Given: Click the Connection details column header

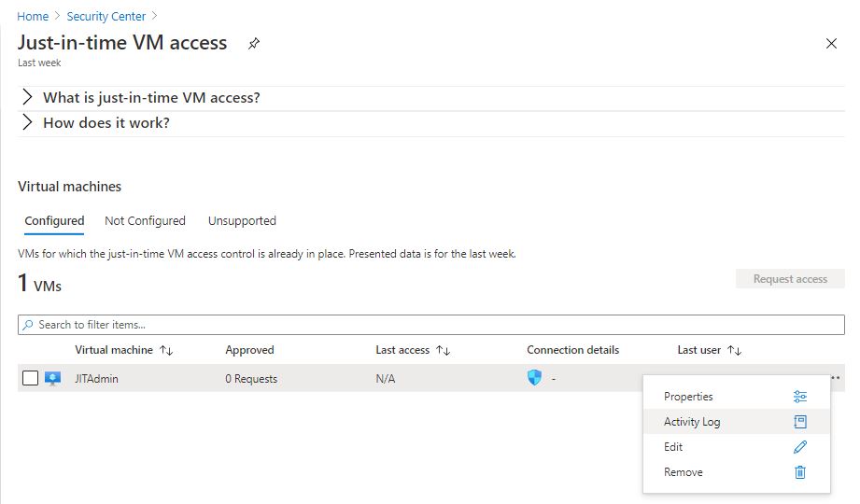Looking at the screenshot, I should point(572,350).
